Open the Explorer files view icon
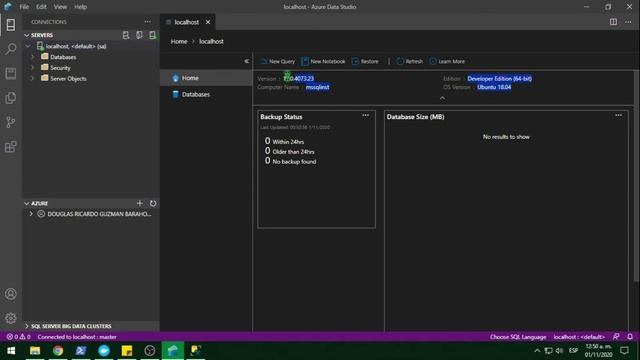This screenshot has width=640, height=360. pos(11,98)
